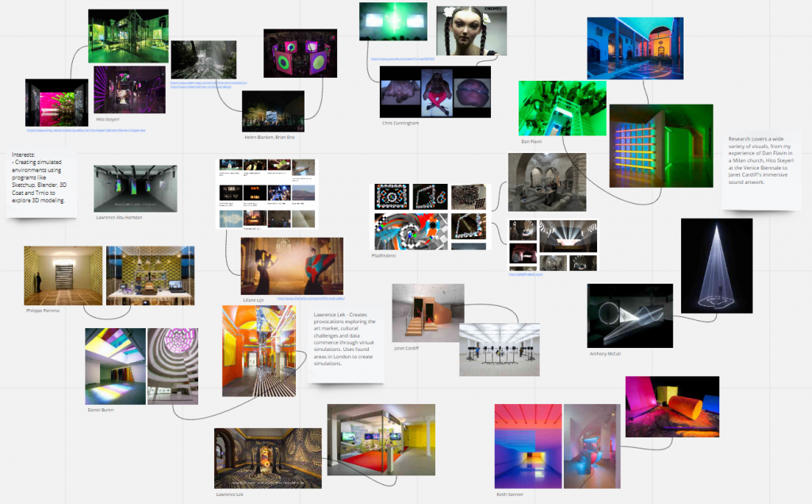Select the costumed figures Liliane Lijn image
This screenshot has height=504, width=812.
292,266
